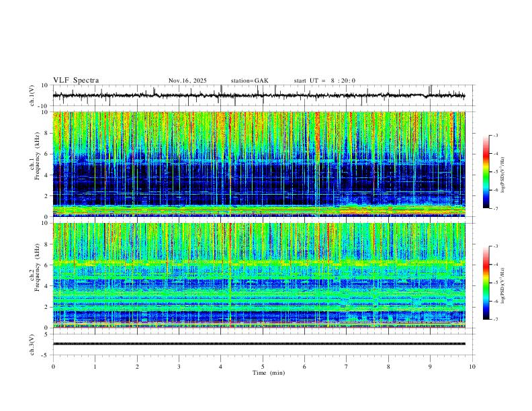
Task: Click the date 'Nov.16, 2025'
Action: [x=187, y=81]
